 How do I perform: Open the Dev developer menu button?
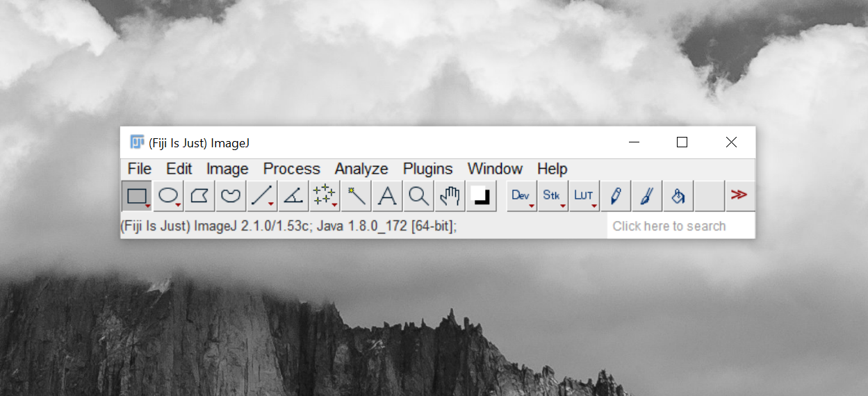(522, 196)
